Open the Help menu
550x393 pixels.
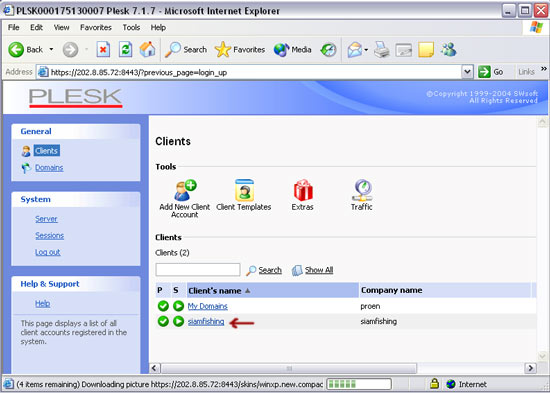pos(158,27)
